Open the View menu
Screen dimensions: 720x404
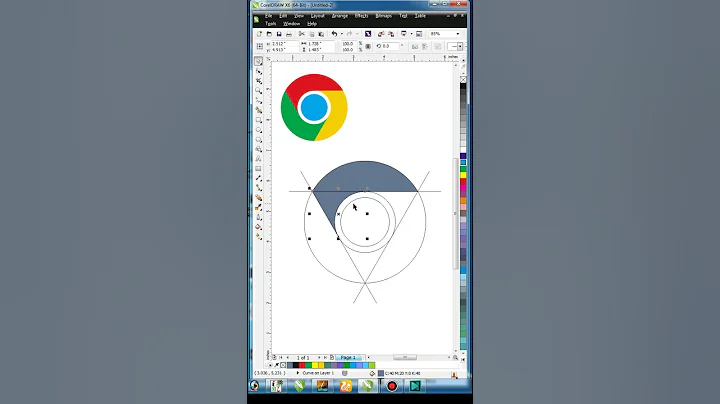(299, 16)
